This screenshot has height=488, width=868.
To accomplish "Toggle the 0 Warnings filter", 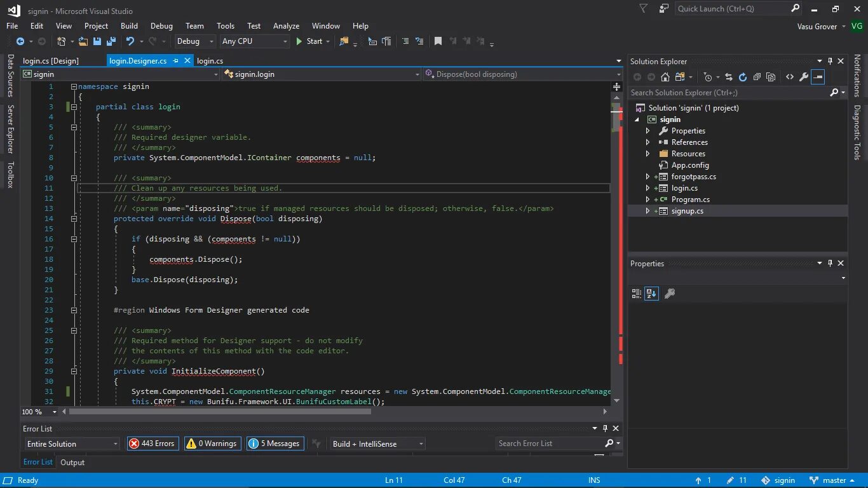I will [x=212, y=444].
